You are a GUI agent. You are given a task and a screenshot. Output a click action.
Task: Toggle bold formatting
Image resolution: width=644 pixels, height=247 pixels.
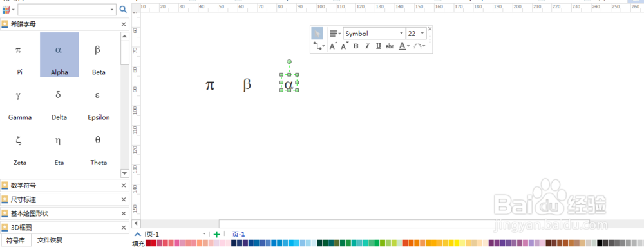coord(355,46)
